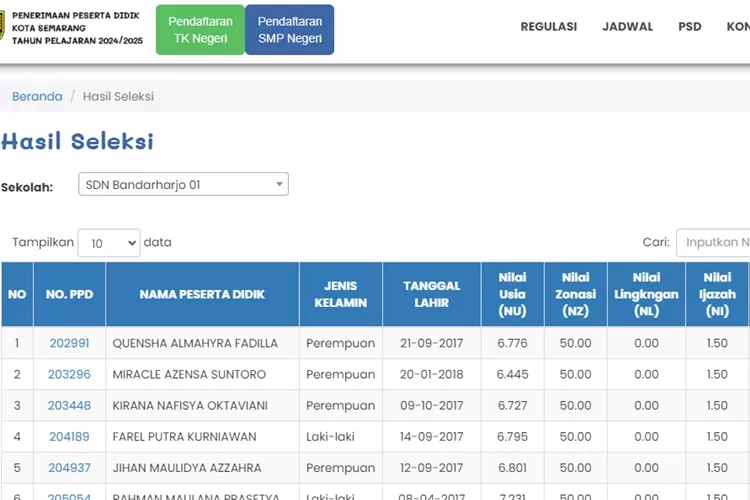The image size is (750, 500).
Task: Click the Pendaftaran TK Negeri button
Action: pos(200,30)
